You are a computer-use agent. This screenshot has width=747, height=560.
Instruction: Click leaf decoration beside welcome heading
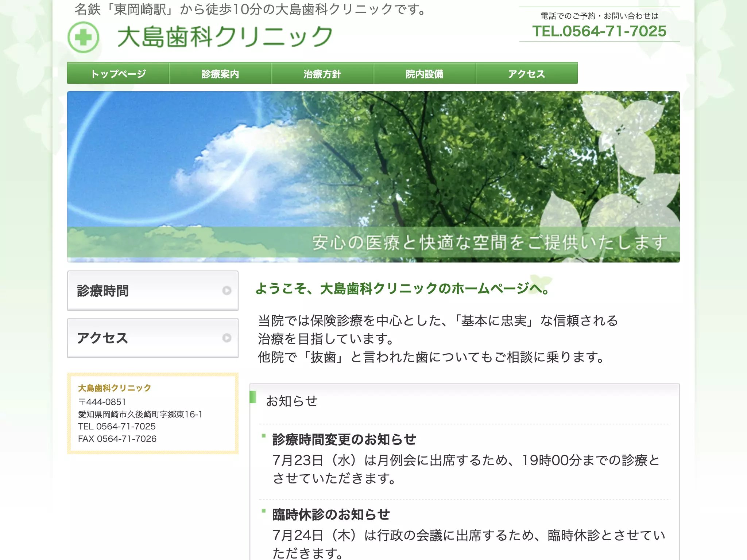(x=541, y=282)
